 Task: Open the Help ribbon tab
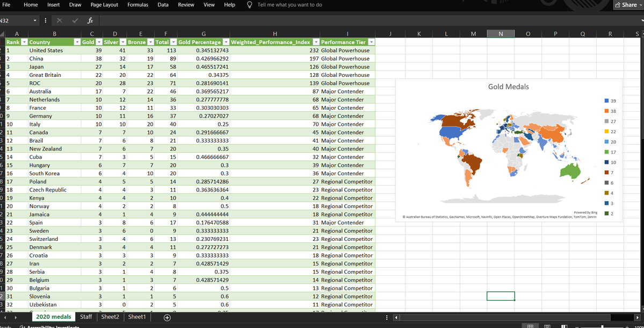coord(229,5)
